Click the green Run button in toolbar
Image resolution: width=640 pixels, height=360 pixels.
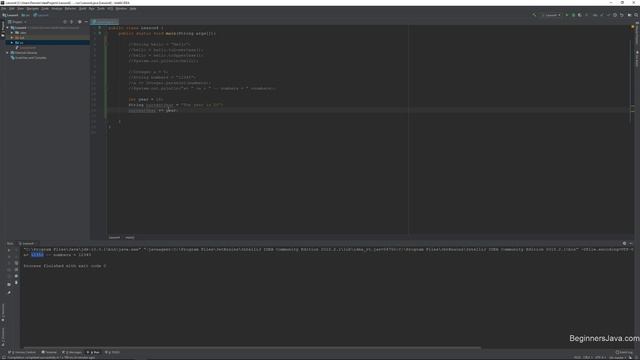(x=567, y=15)
